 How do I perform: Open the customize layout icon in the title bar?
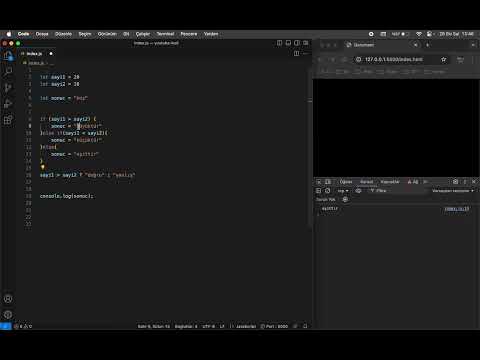click(306, 43)
